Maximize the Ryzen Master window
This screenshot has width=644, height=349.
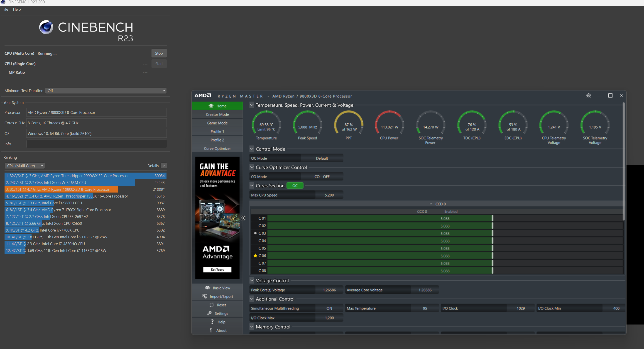coord(610,95)
